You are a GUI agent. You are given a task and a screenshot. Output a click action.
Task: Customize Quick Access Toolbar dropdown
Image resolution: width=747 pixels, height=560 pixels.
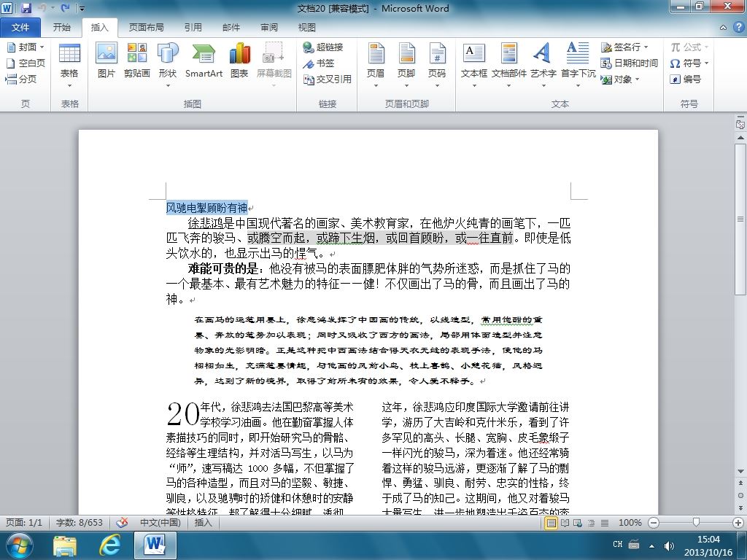[x=82, y=8]
